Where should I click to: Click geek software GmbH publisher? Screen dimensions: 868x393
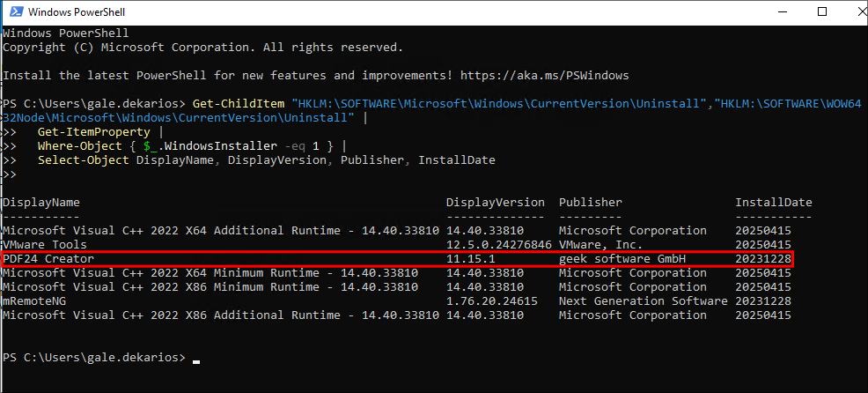coord(622,259)
